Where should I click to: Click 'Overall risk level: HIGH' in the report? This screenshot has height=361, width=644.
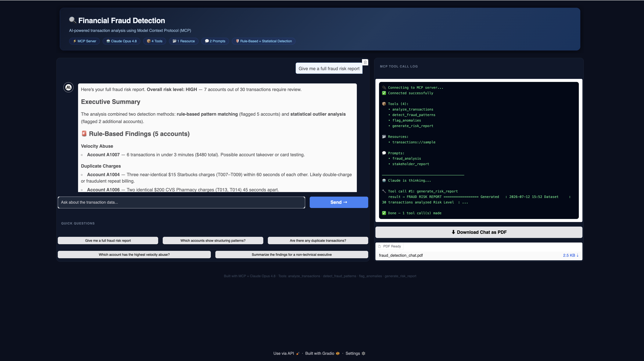172,89
